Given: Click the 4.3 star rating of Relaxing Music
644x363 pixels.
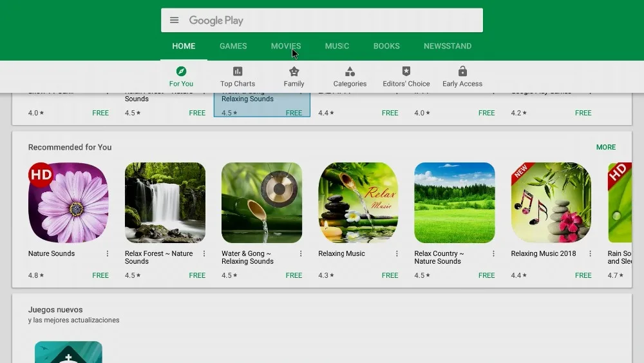Looking at the screenshot, I should [x=326, y=275].
